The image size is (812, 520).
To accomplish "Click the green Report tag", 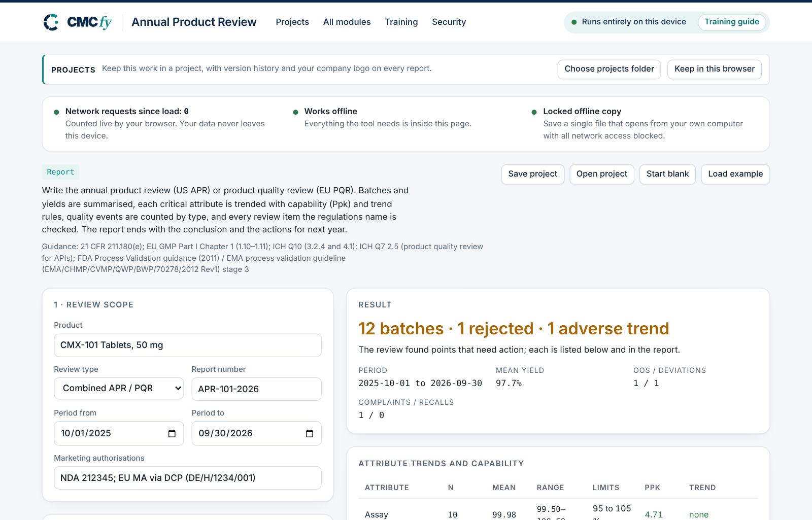I will click(60, 172).
